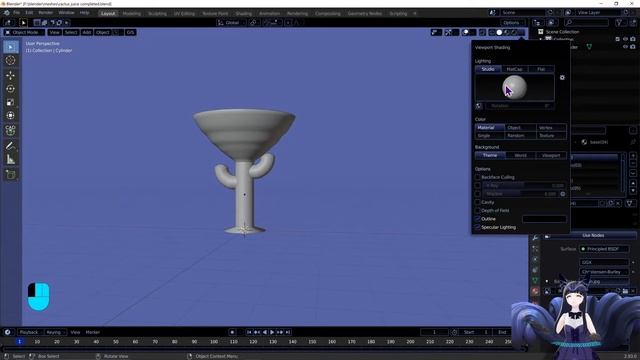Screen dimensions: 640x360
Task: Enable Shadow checkbox
Action: 478,194
